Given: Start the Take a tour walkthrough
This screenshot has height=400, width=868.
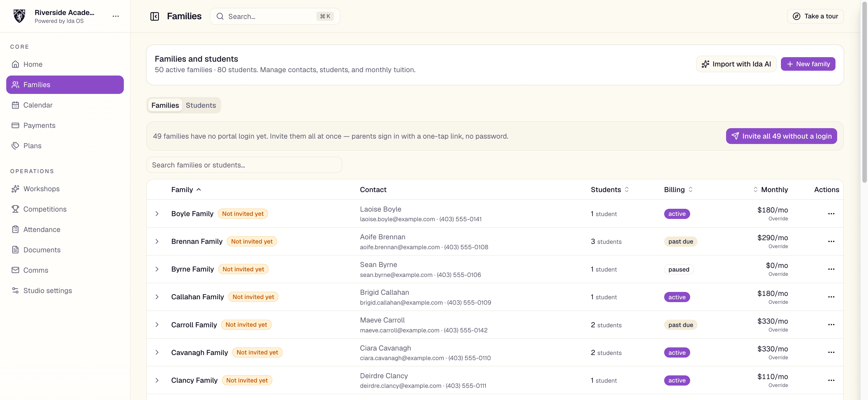Looking at the screenshot, I should click(815, 16).
